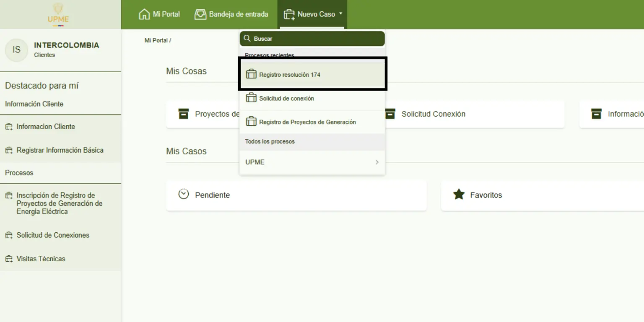Click the Nuevo Caso briefcase icon

[x=289, y=15]
